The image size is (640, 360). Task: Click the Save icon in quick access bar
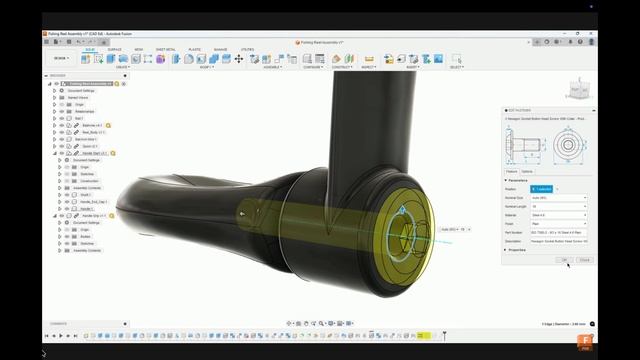click(x=69, y=42)
